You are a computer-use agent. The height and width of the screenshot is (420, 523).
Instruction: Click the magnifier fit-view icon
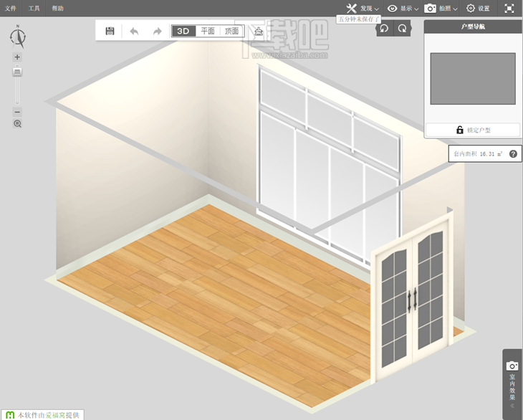click(17, 124)
